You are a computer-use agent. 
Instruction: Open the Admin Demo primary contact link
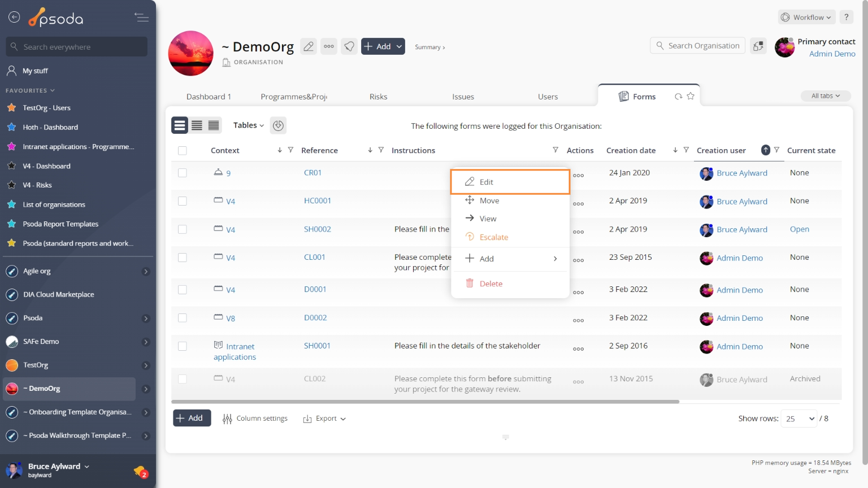(x=832, y=54)
